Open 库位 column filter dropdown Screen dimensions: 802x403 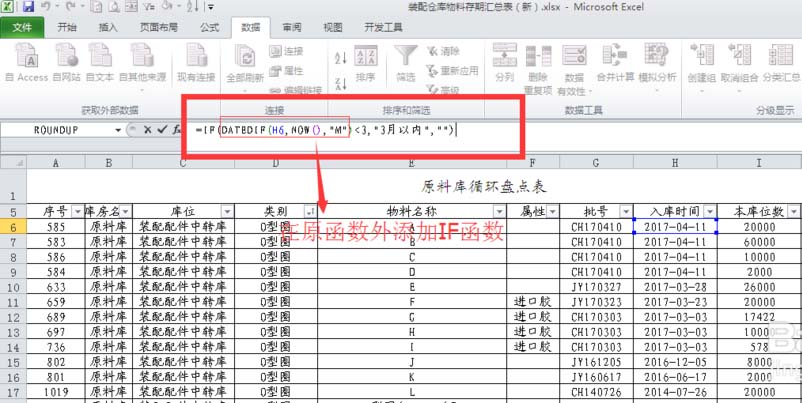tap(228, 212)
